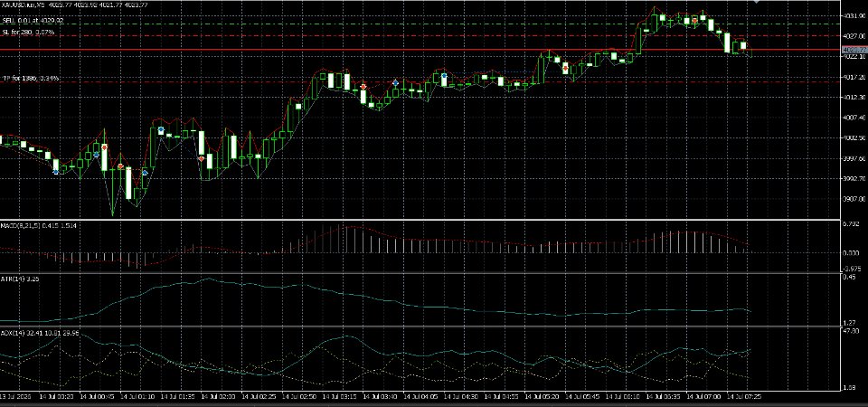Click the ADX 1.08 scale value
This screenshot has height=407, width=868.
[x=851, y=389]
